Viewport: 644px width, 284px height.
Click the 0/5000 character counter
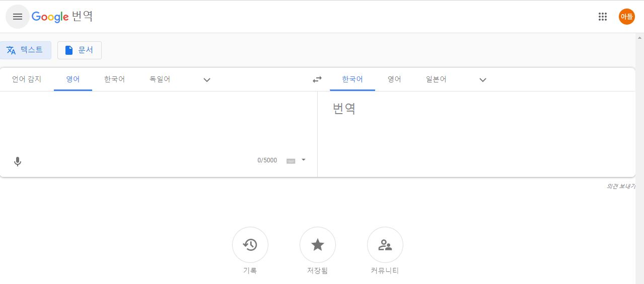coord(267,160)
